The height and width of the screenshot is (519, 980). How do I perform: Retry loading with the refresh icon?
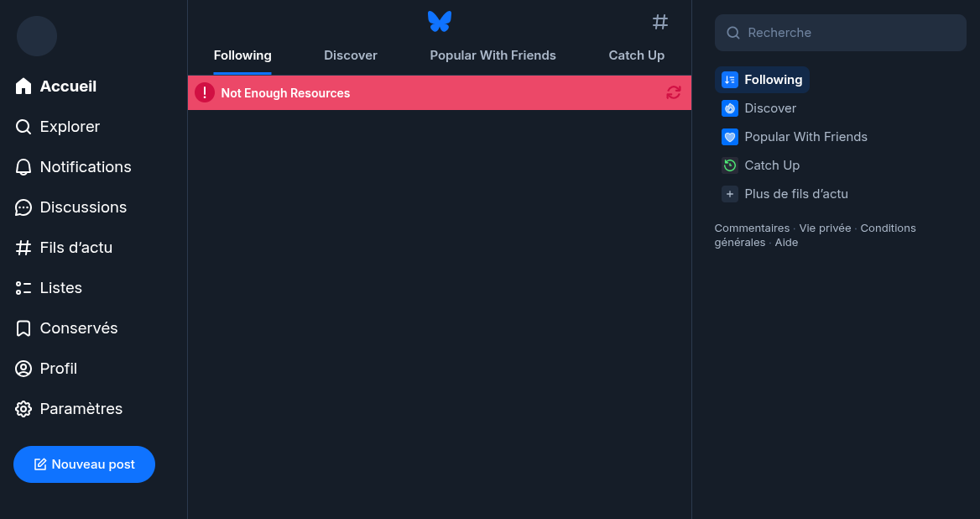tap(674, 93)
